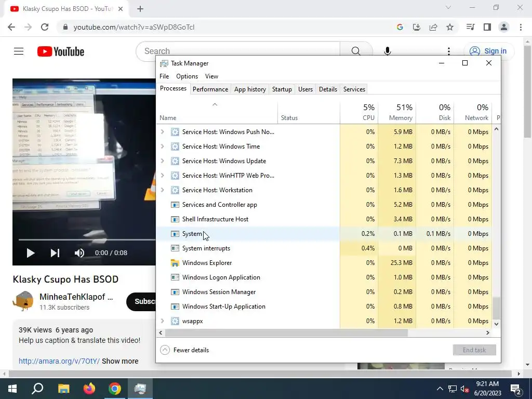The height and width of the screenshot is (399, 532).
Task: Click the install/download icon in address bar
Action: click(417, 27)
